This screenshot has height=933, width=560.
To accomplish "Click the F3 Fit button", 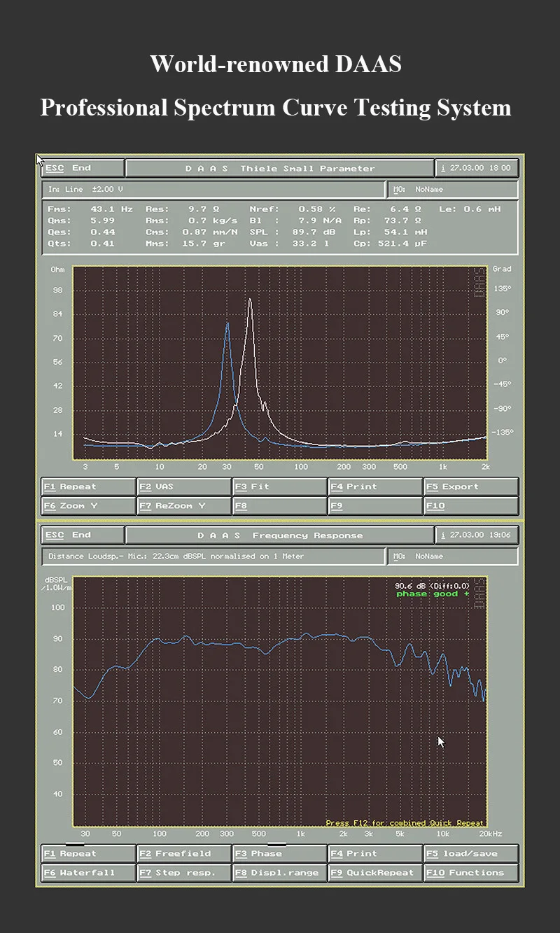I will point(280,486).
